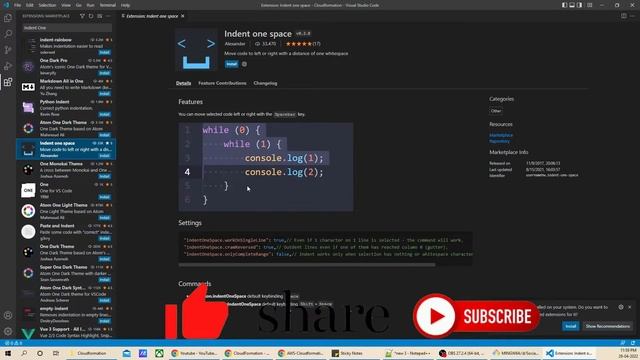Toggle the bottom panel layout icon
640x360 pixels.
click(572, 5)
